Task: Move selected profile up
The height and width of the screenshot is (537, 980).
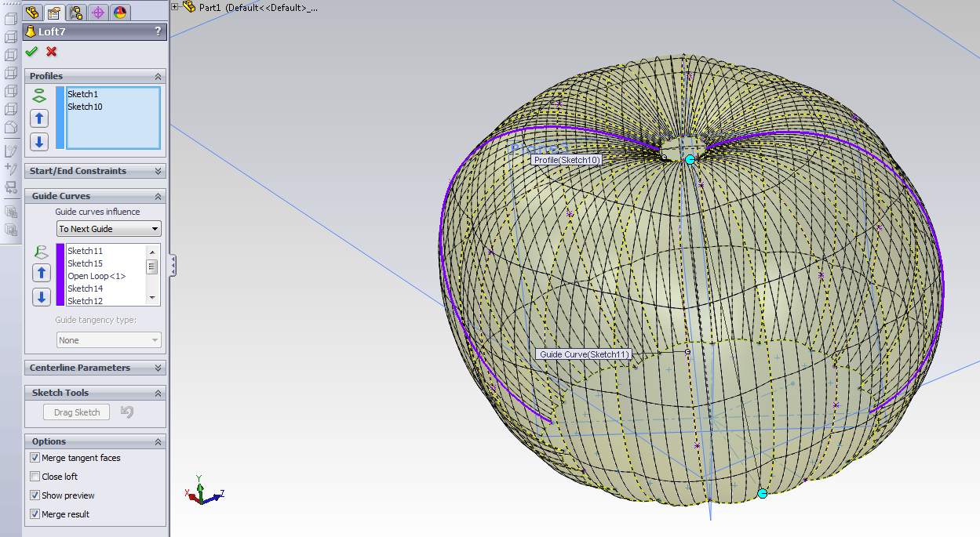Action: (39, 118)
